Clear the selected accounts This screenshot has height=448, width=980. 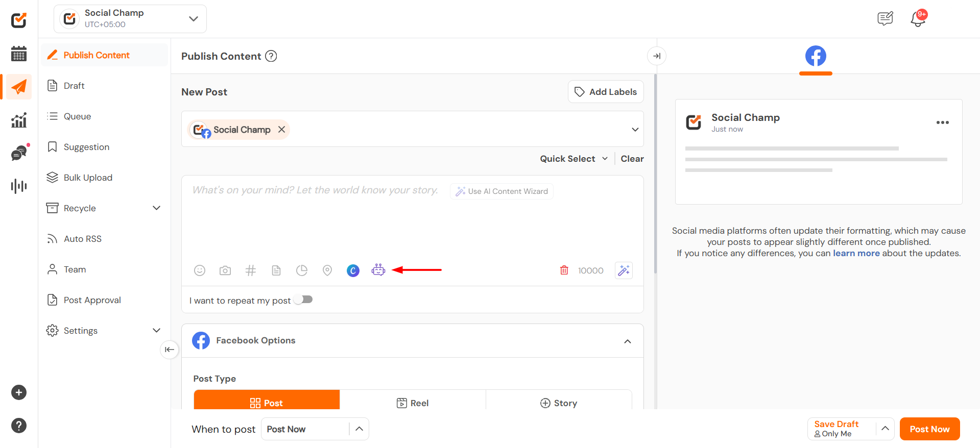pyautogui.click(x=632, y=159)
